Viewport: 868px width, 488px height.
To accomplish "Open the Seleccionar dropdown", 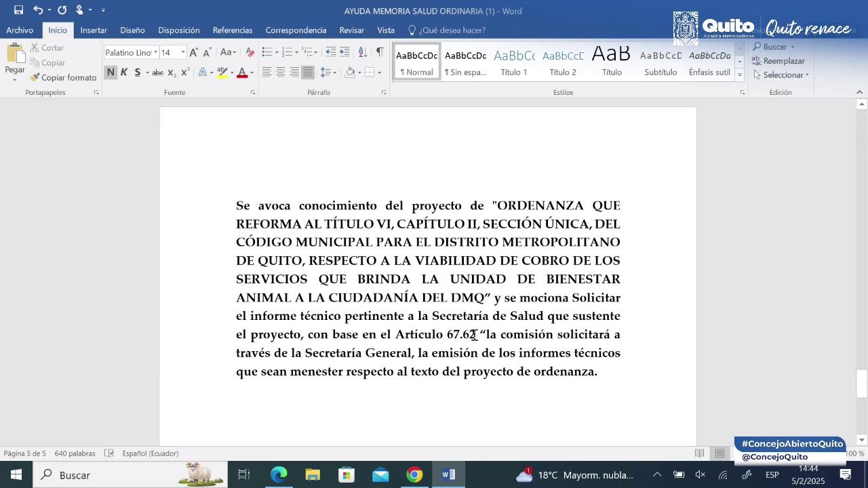I will coord(781,75).
